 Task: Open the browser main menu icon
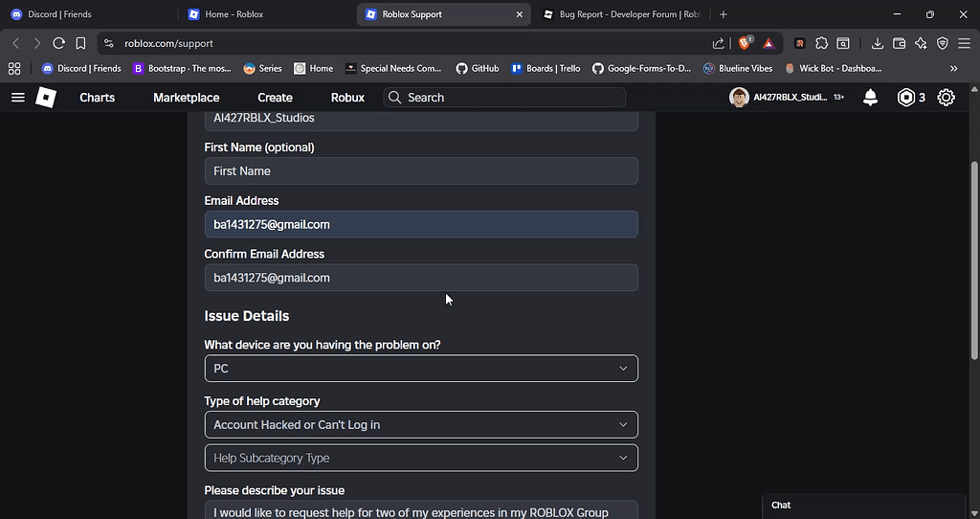[x=964, y=43]
